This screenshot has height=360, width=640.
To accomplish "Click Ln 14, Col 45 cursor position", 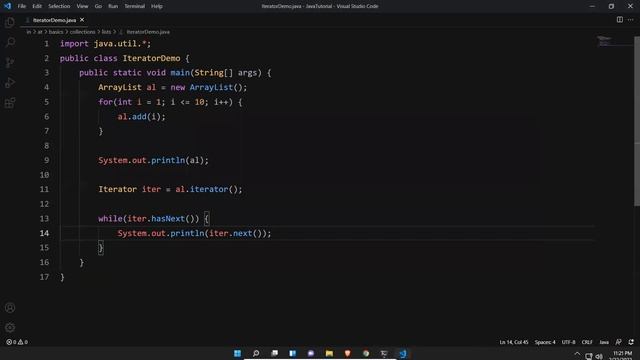I will click(513, 342).
